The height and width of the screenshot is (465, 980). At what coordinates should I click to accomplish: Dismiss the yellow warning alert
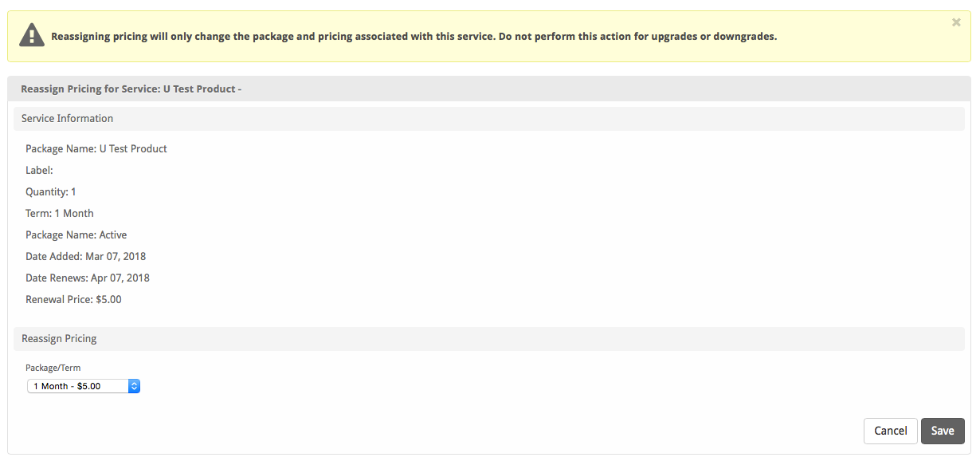point(956,22)
